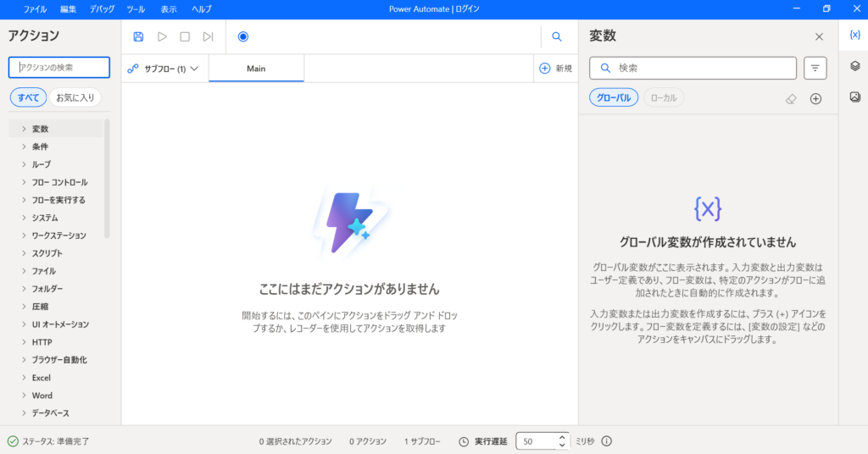Open flow search with the magnifier icon
The image size is (868, 454).
pyautogui.click(x=557, y=36)
